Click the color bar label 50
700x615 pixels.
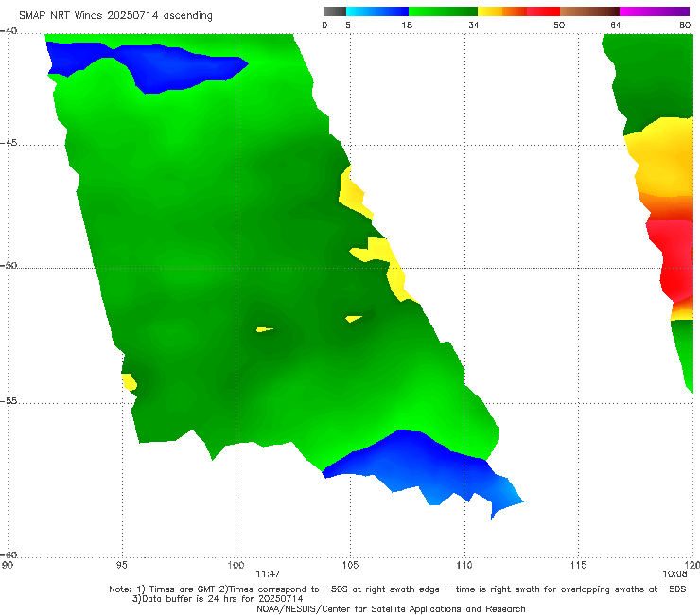pyautogui.click(x=559, y=25)
